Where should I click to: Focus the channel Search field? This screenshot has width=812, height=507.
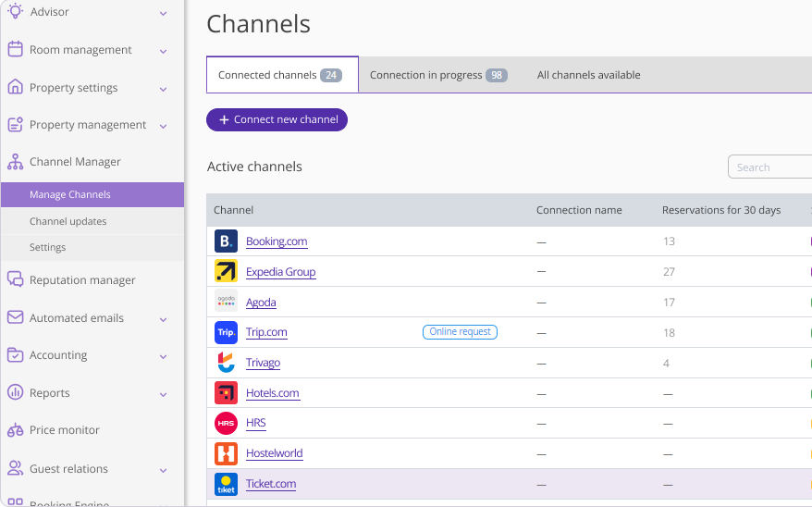coord(769,167)
